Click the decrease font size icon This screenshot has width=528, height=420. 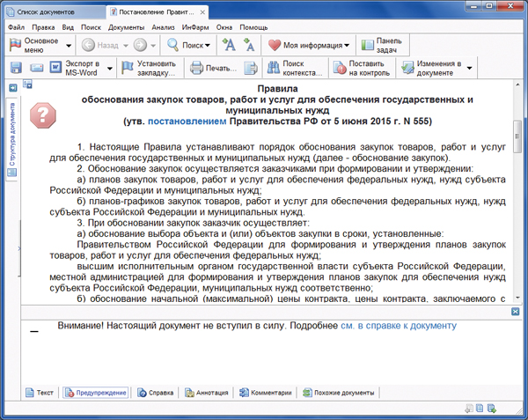249,45
